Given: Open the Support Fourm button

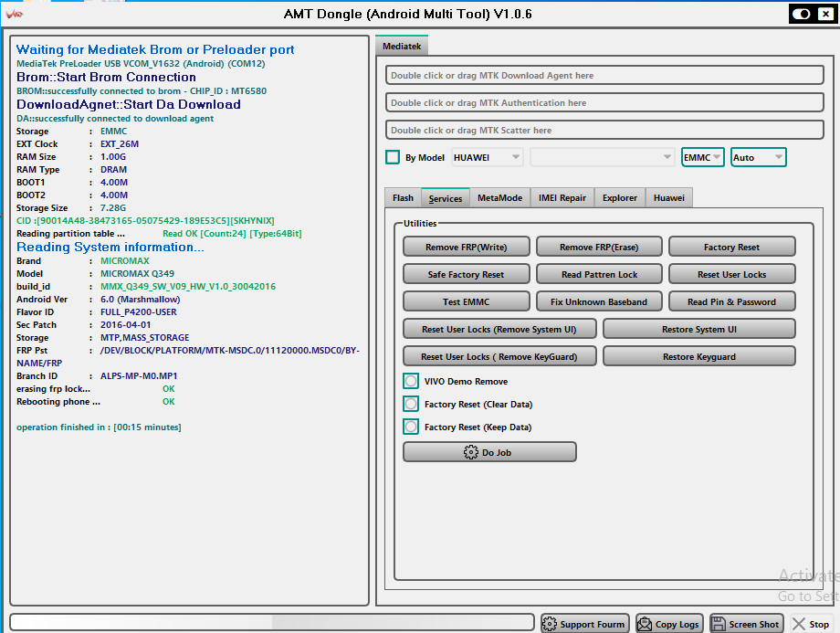Looking at the screenshot, I should pos(584,624).
